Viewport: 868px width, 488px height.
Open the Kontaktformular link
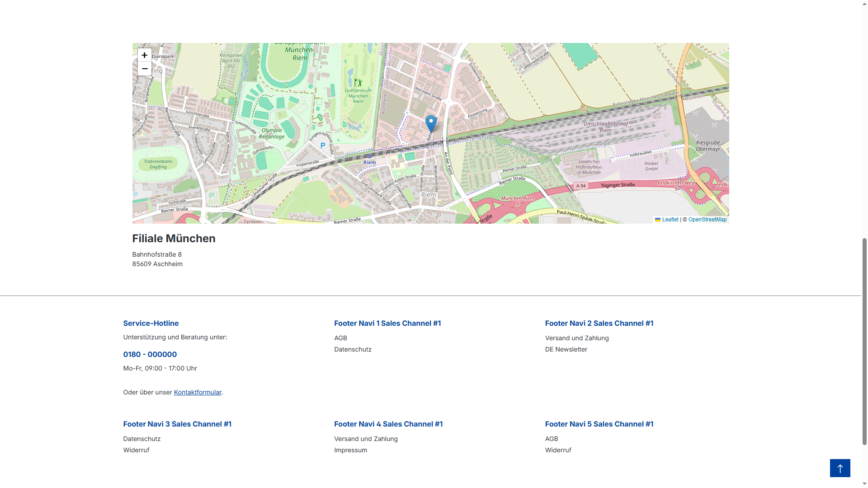[x=198, y=392]
